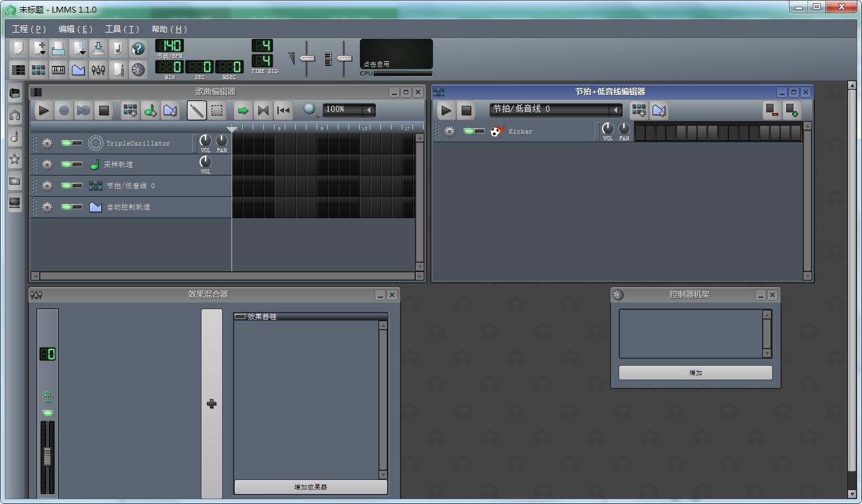The height and width of the screenshot is (504, 862).
Task: Open the 编辑(E) menu
Action: tap(75, 29)
